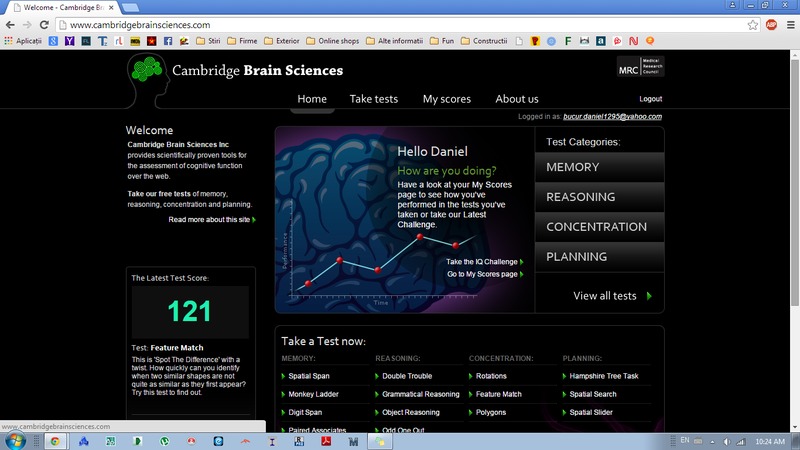The width and height of the screenshot is (800, 450).
Task: Reload the page with the refresh icon
Action: point(44,24)
